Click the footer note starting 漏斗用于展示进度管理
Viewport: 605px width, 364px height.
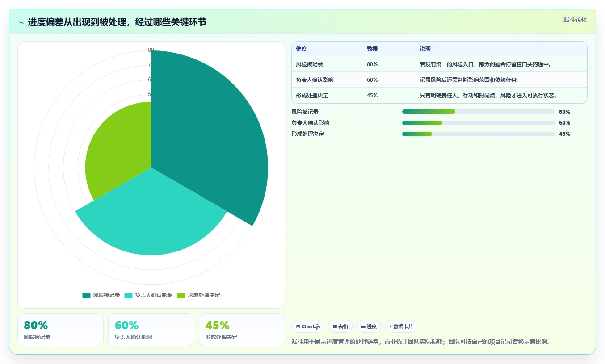click(421, 342)
